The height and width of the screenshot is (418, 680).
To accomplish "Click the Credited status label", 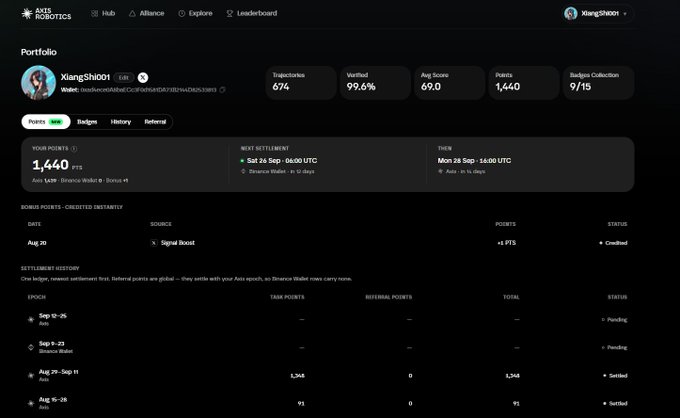I will tap(613, 243).
